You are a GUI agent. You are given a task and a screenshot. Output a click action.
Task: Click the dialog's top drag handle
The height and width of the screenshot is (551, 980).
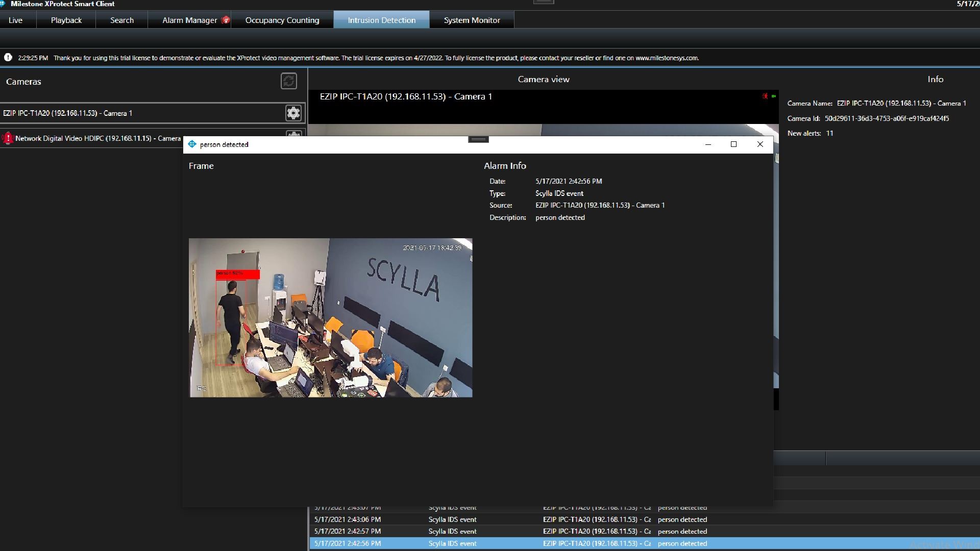[478, 139]
